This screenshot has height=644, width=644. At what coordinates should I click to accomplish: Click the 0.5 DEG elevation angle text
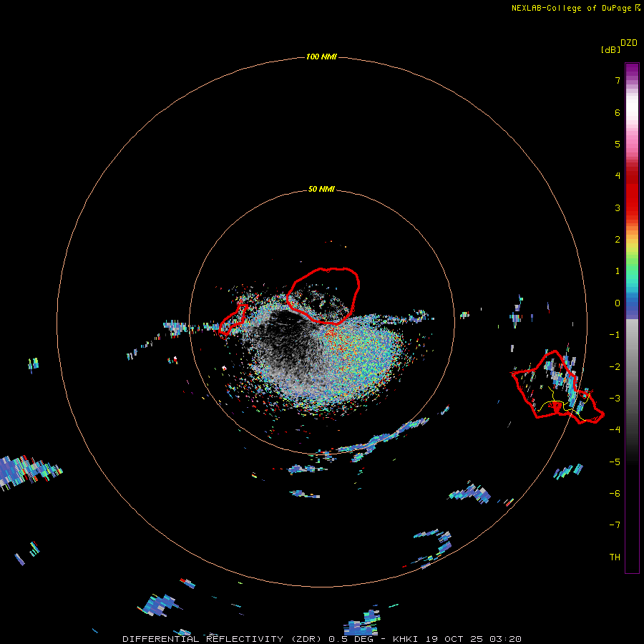(x=351, y=639)
